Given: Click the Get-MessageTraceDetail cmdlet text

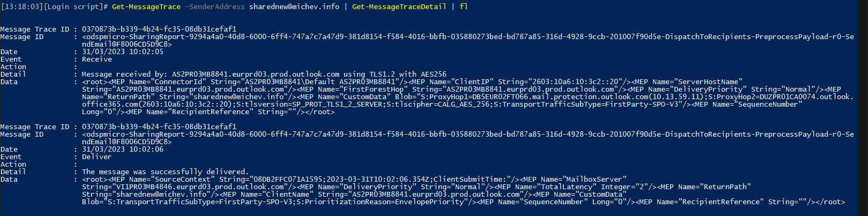Looking at the screenshot, I should (x=399, y=6).
